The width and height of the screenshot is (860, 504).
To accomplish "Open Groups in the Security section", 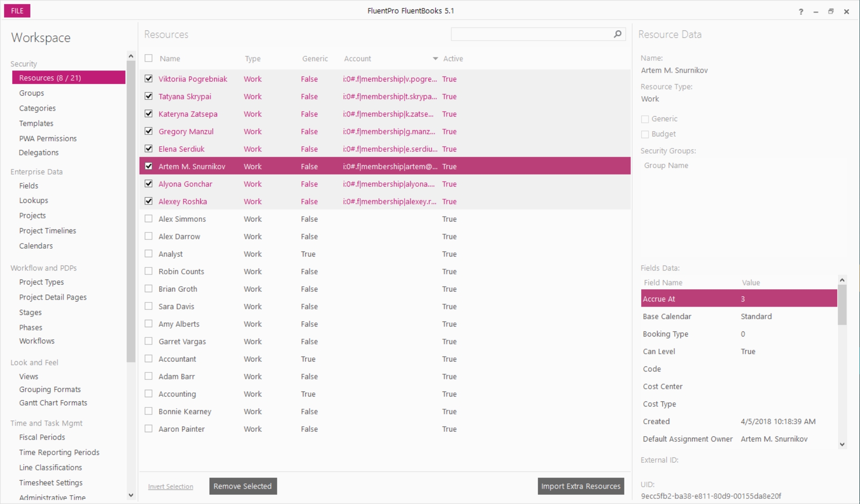I will click(31, 93).
